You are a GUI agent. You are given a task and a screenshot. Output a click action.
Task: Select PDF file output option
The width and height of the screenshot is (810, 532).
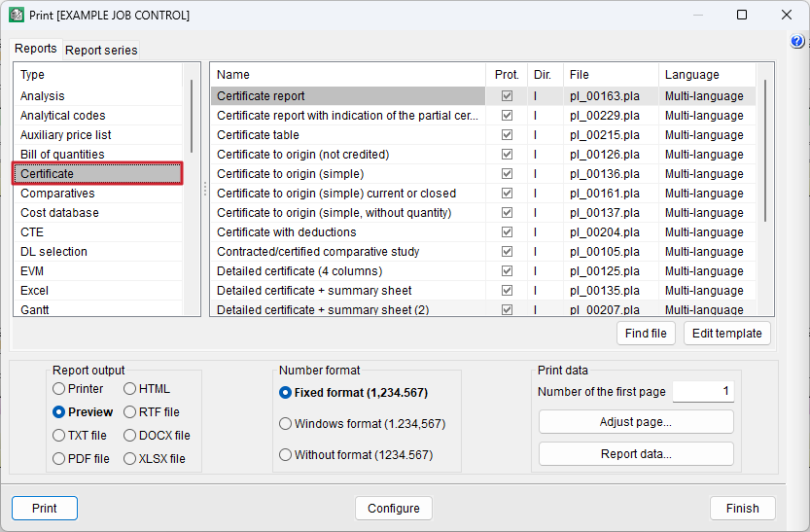pyautogui.click(x=60, y=459)
